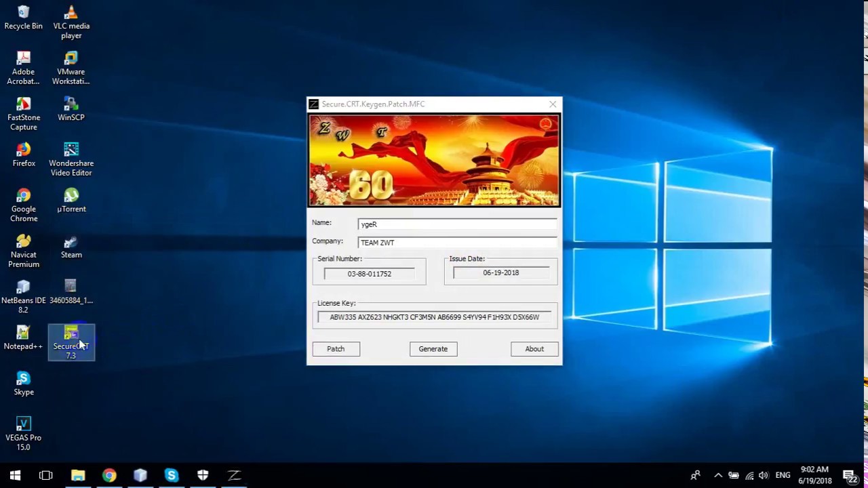Show hidden system tray icons
The width and height of the screenshot is (868, 488).
[x=718, y=475]
